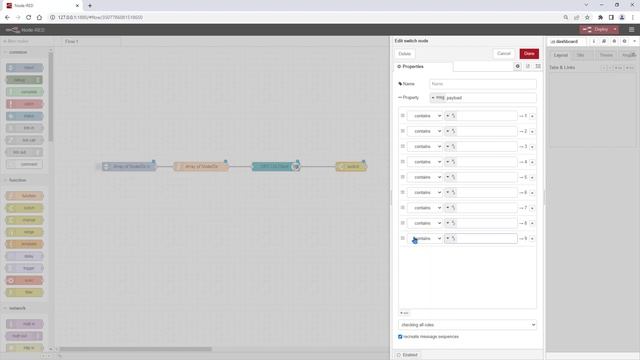The image size is (640, 360).
Task: Select the yellow output node on canvas
Action: pos(351,167)
